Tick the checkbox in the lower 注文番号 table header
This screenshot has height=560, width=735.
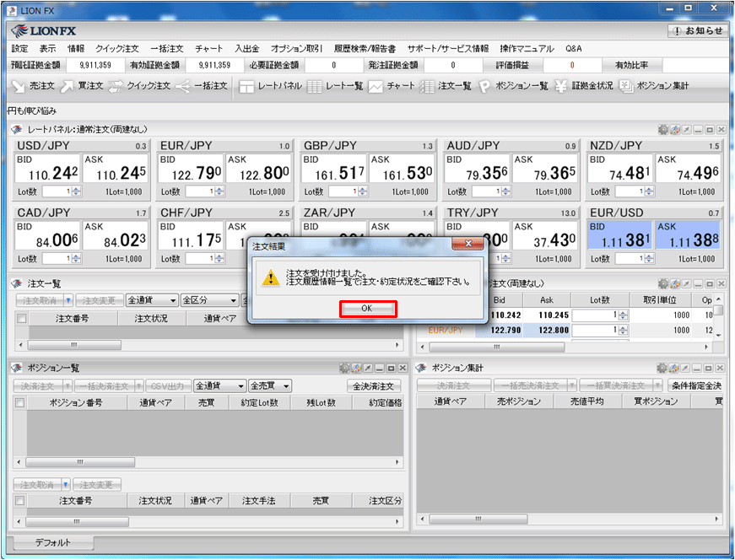19,501
